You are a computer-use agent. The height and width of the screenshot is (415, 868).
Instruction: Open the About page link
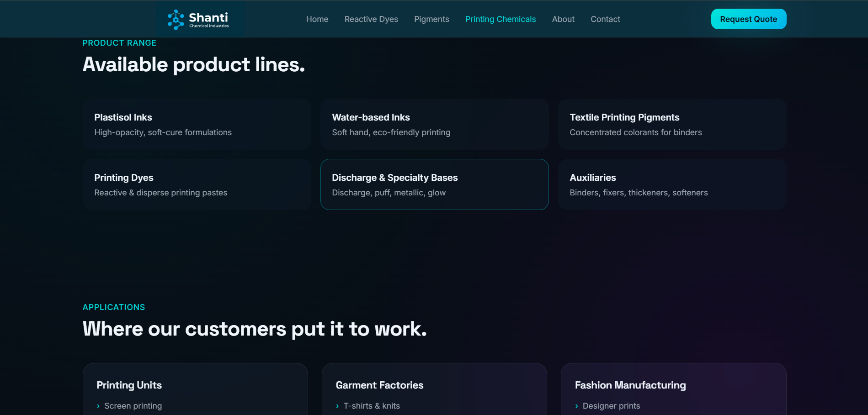[563, 19]
